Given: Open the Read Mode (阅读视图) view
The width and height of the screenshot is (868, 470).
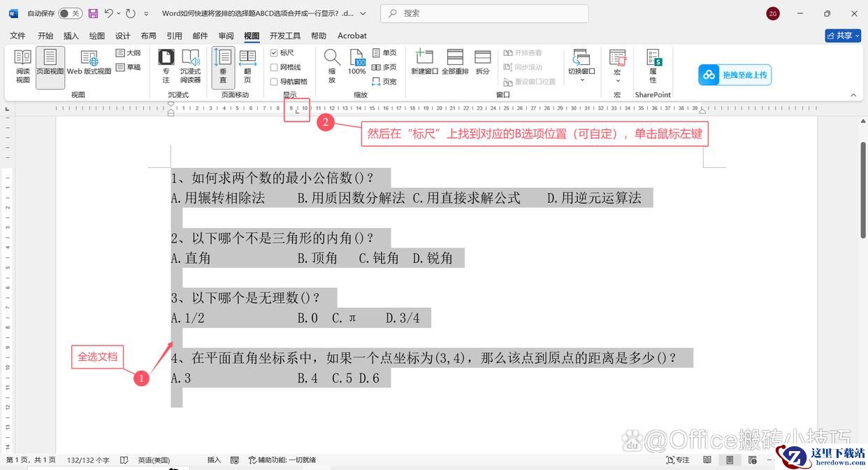Looking at the screenshot, I should (22, 66).
